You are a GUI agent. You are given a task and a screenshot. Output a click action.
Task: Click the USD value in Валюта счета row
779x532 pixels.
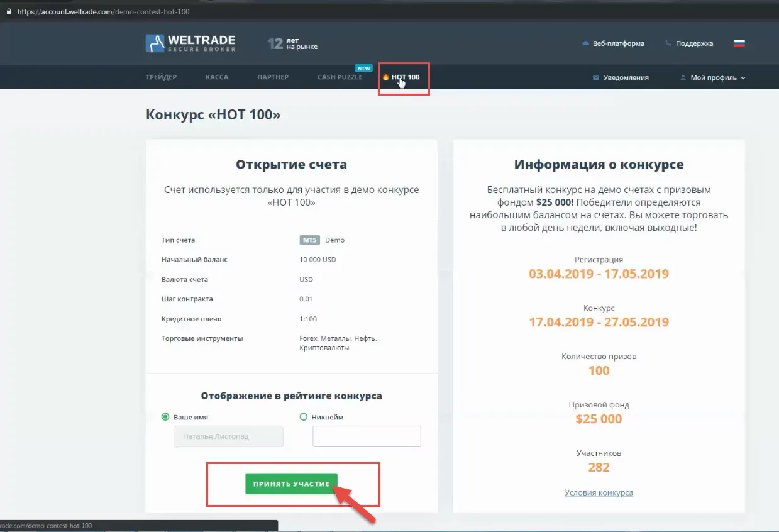click(x=306, y=279)
